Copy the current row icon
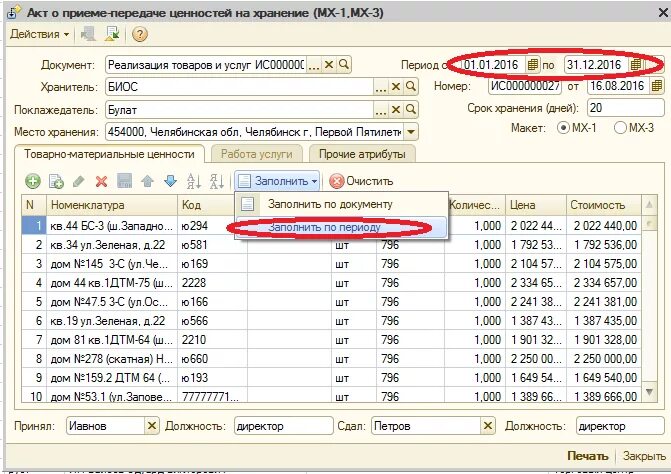The width and height of the screenshot is (671, 474). [x=56, y=181]
